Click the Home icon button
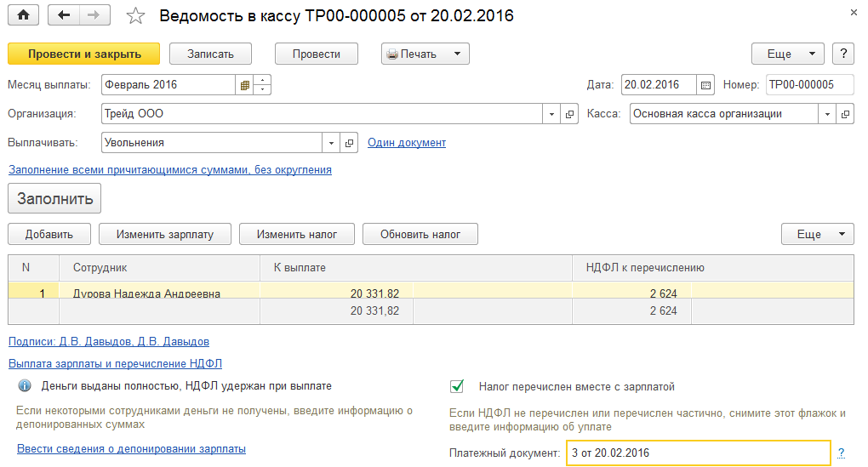 pos(24,15)
